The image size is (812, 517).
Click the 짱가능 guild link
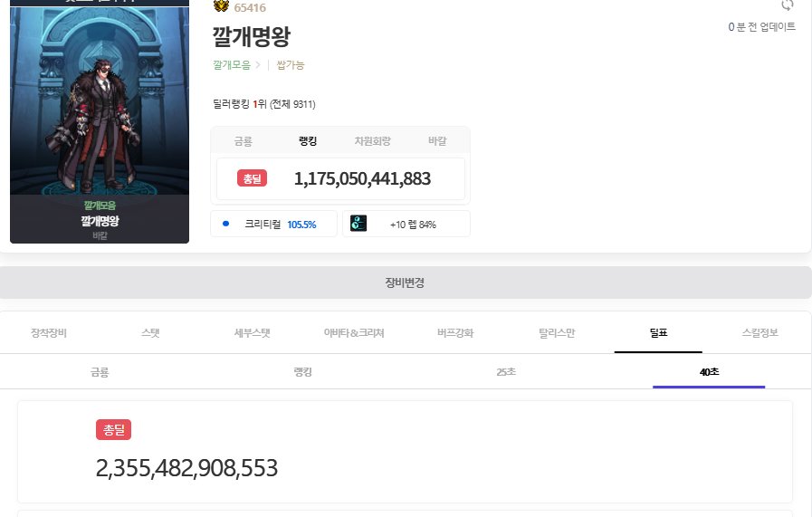290,65
